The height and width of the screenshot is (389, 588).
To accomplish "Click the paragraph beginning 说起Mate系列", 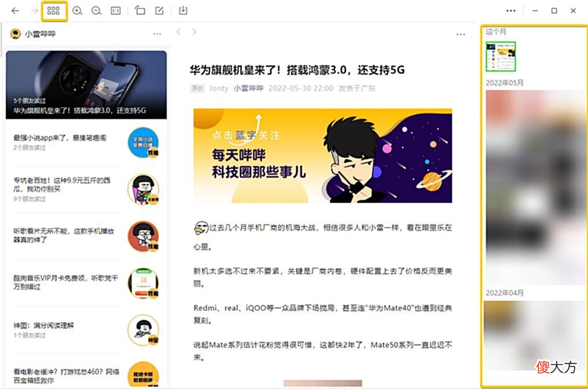I will pyautogui.click(x=323, y=351).
